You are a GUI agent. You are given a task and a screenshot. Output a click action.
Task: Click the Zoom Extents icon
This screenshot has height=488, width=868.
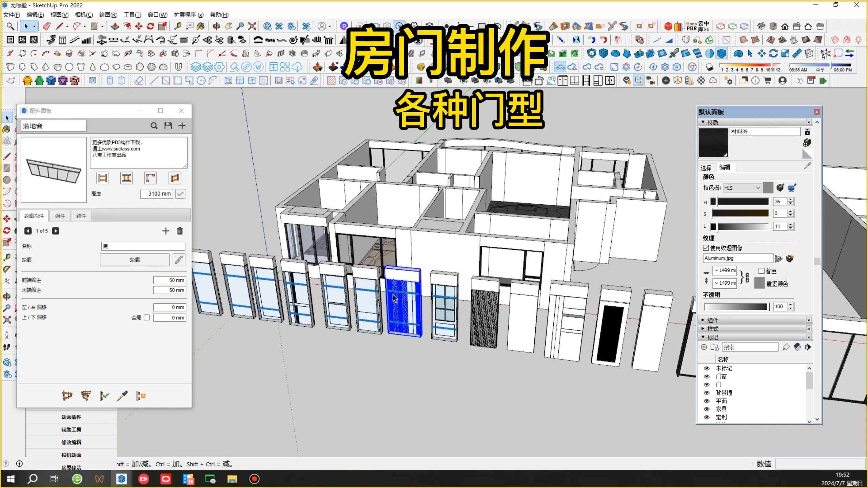(252, 26)
